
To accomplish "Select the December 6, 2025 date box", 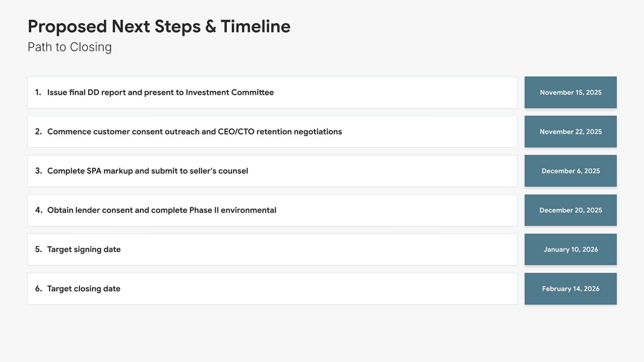I will (571, 171).
